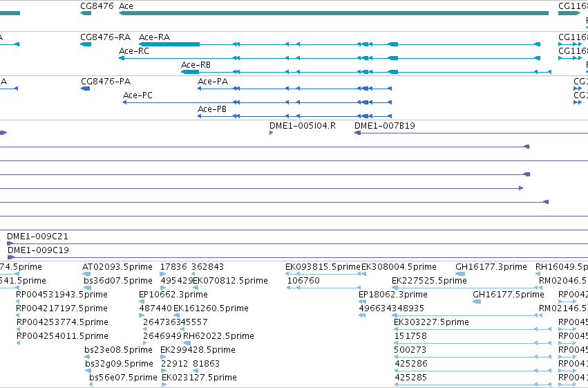Select the 151758 EST label
The width and height of the screenshot is (588, 388).
pos(410,336)
